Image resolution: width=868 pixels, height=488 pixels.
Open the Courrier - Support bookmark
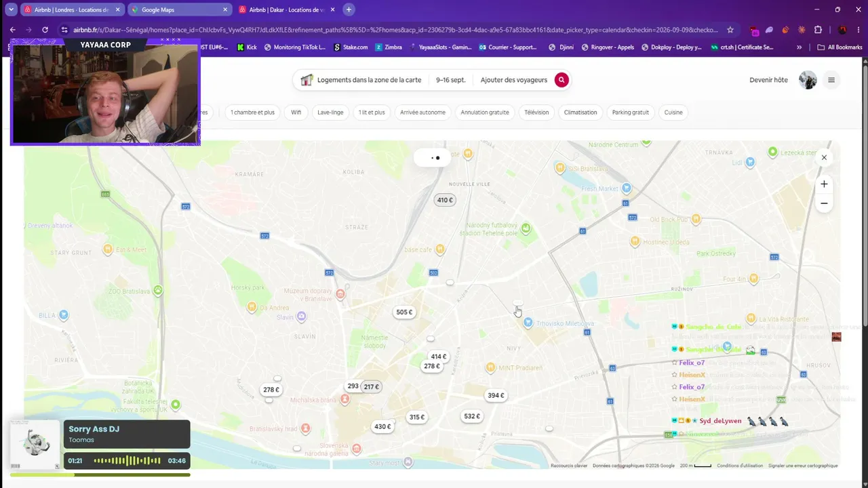[x=508, y=47]
